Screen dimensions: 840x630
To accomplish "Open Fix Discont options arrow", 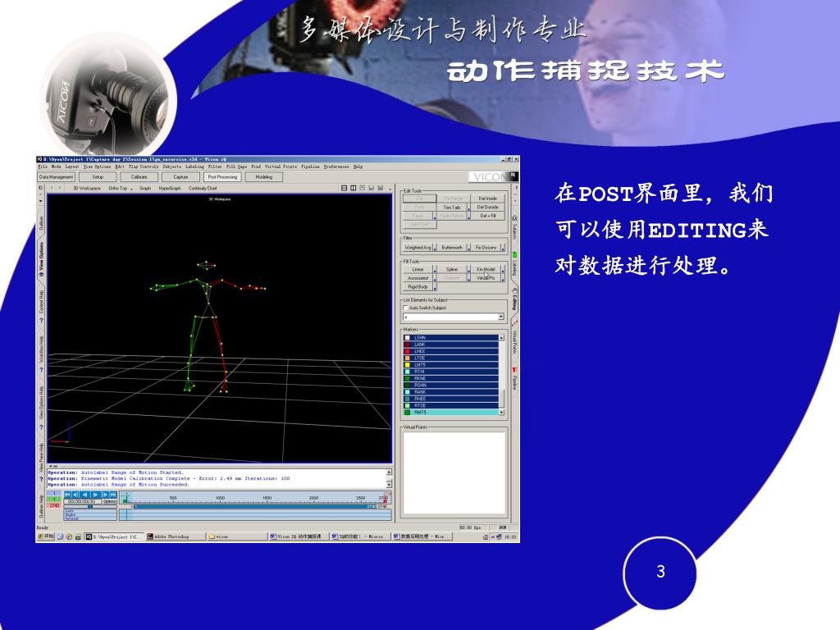I will pos(503,248).
